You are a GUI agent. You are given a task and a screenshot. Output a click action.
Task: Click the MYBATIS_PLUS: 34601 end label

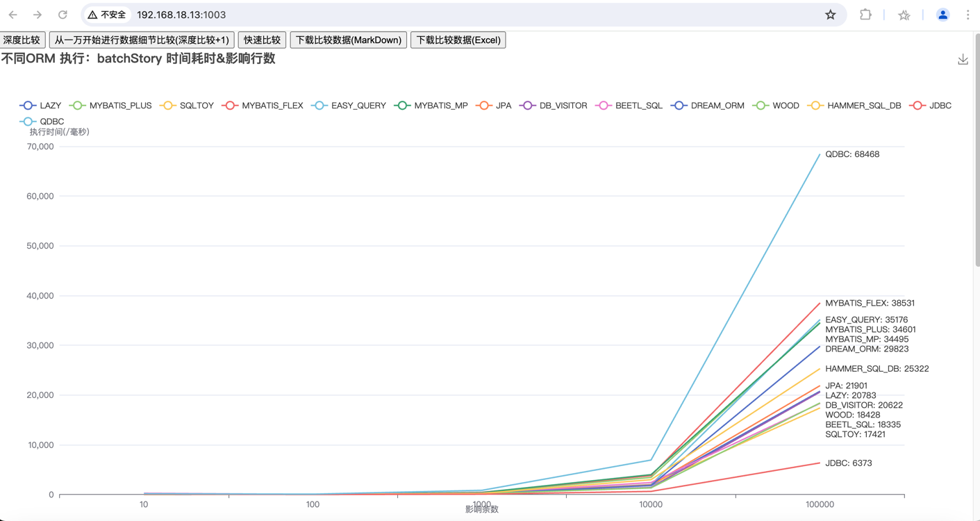(x=870, y=329)
